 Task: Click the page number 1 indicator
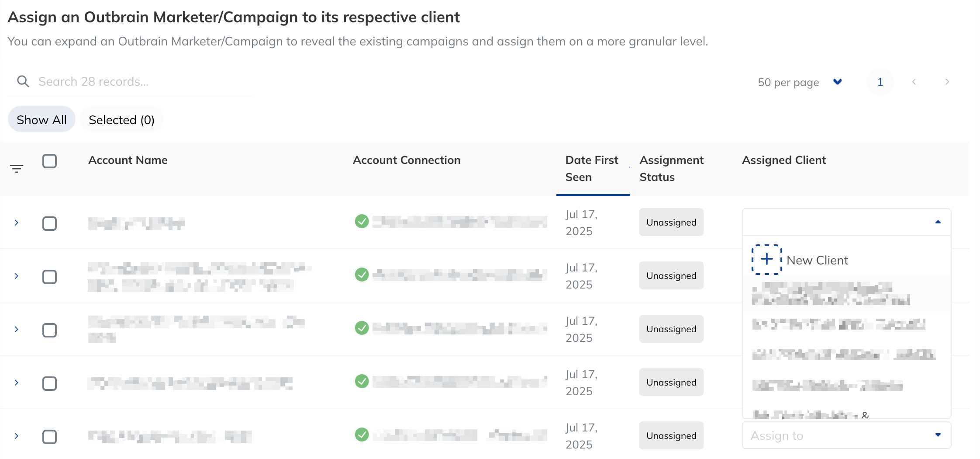click(x=880, y=82)
